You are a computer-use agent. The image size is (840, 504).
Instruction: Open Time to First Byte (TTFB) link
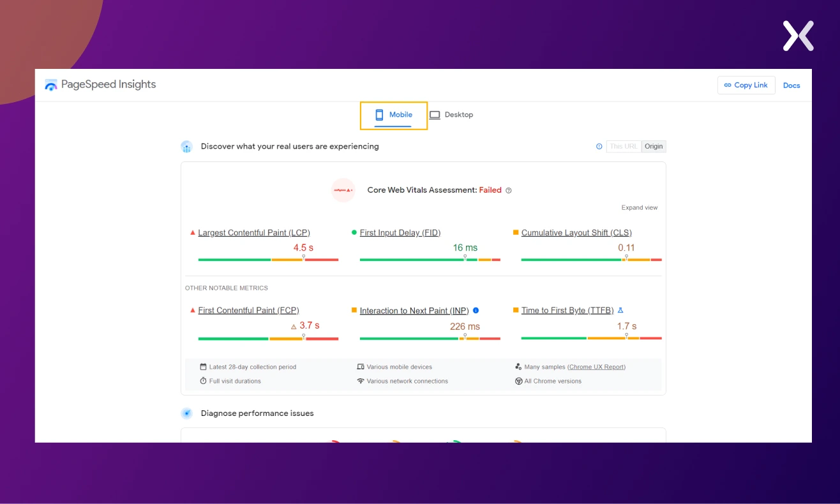(x=567, y=311)
